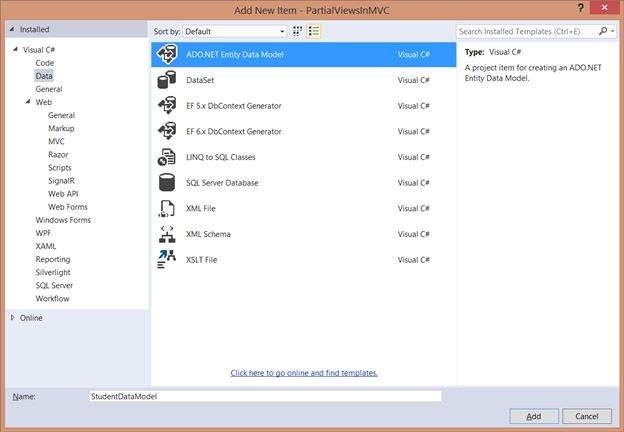Viewport: 624px width, 432px height.
Task: Collapse the Web tree node
Action: coord(28,102)
